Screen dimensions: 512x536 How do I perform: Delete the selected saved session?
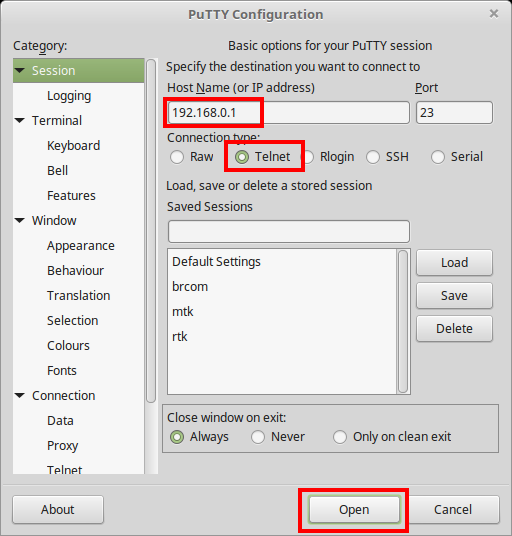[454, 329]
